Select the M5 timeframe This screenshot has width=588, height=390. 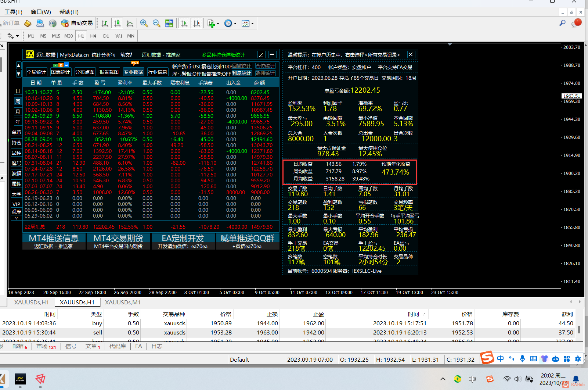pyautogui.click(x=43, y=36)
